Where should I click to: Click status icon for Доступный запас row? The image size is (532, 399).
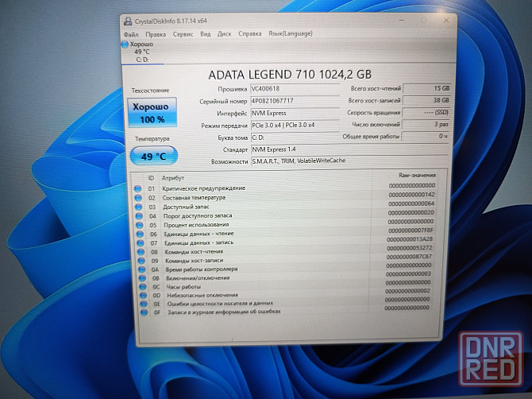[138, 207]
